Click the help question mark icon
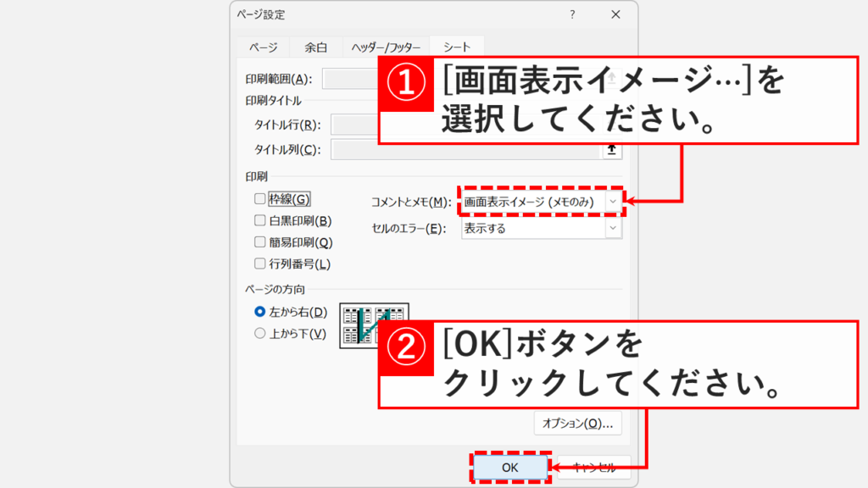 point(572,14)
